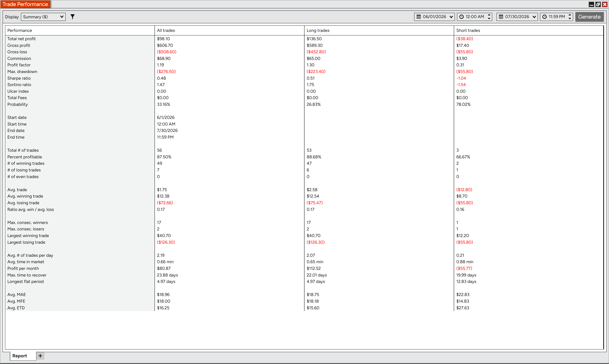
Task: Click the End date value 7/30/2026
Action: coord(167,131)
